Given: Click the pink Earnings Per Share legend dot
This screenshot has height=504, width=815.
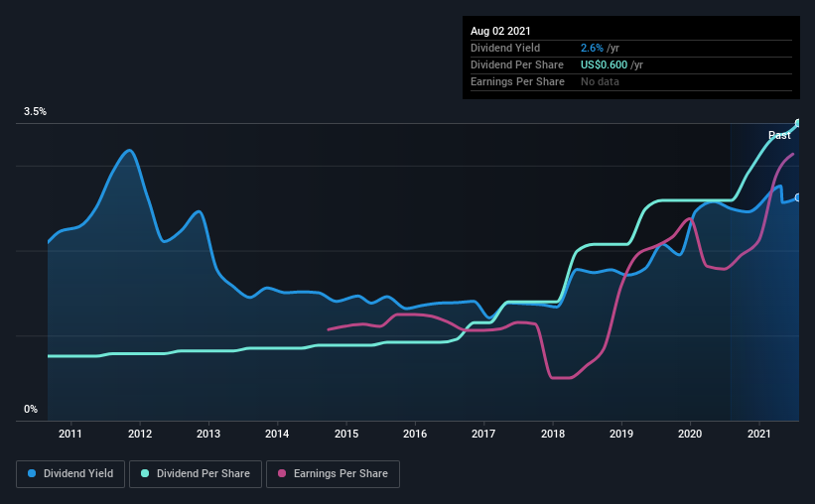Looking at the screenshot, I should pyautogui.click(x=282, y=473).
